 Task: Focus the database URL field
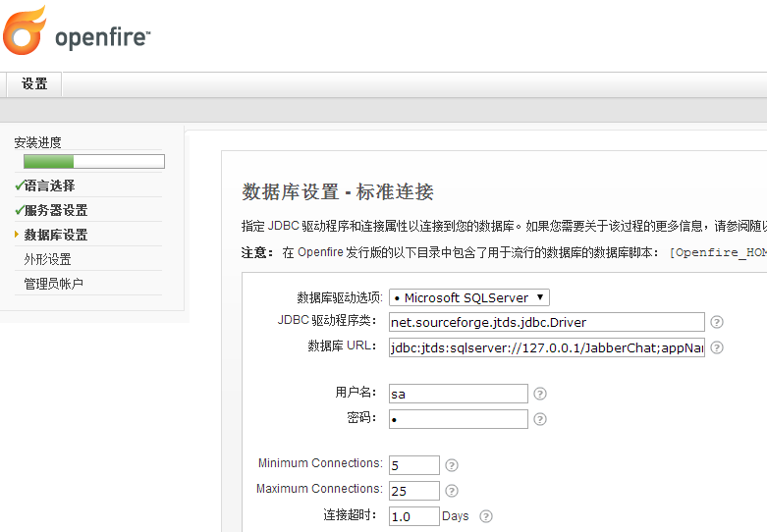[x=547, y=347]
